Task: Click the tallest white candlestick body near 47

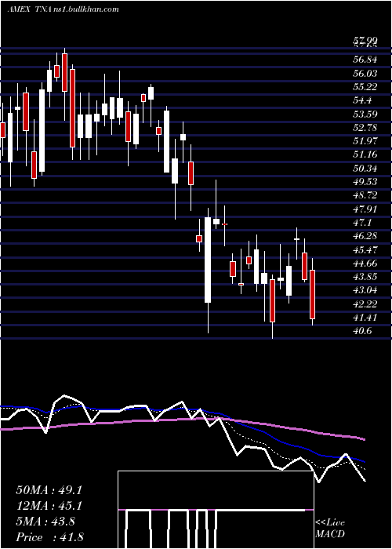Action: [208, 260]
